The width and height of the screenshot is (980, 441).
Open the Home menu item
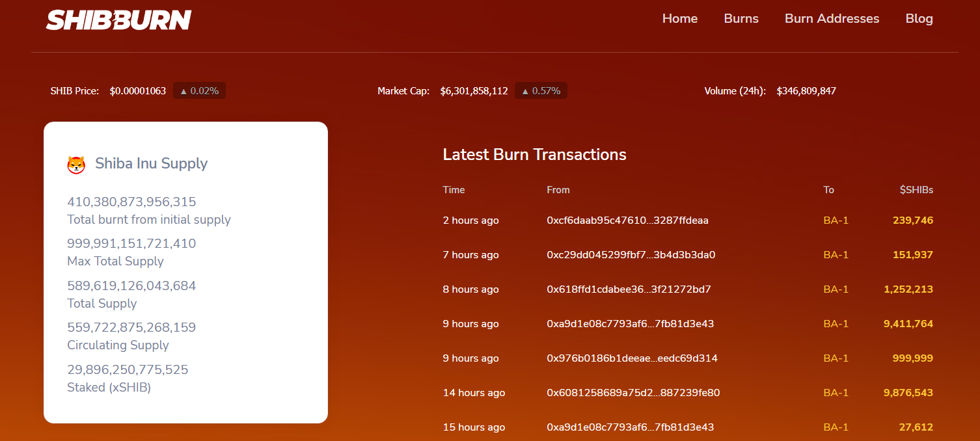point(680,19)
